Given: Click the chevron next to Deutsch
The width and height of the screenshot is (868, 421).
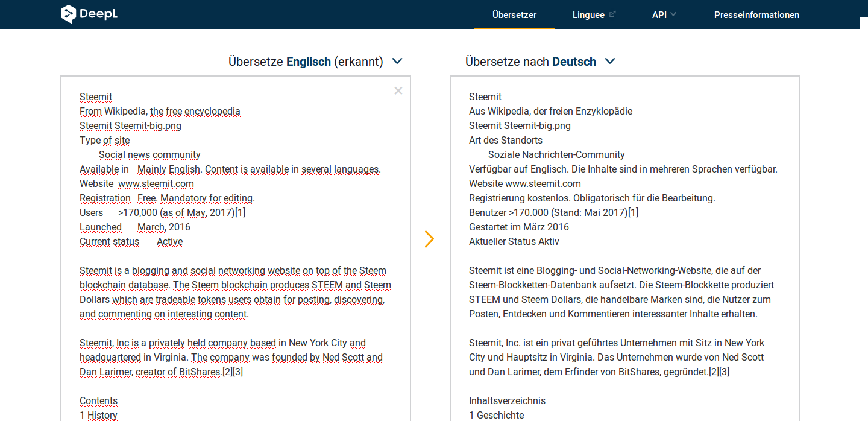Looking at the screenshot, I should tap(609, 61).
